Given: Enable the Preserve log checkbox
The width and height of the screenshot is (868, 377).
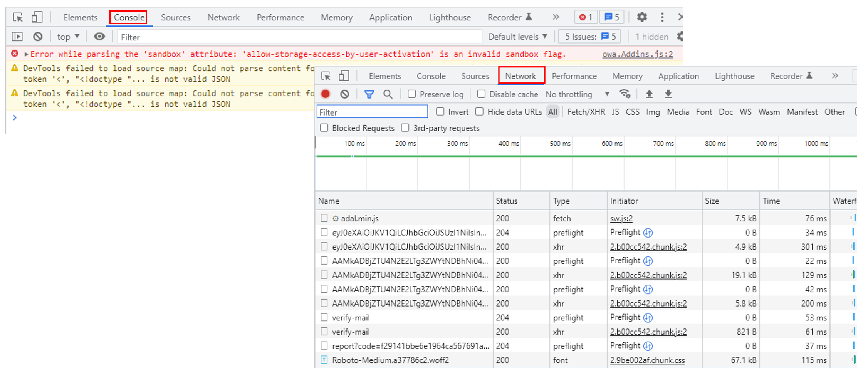Looking at the screenshot, I should point(412,94).
